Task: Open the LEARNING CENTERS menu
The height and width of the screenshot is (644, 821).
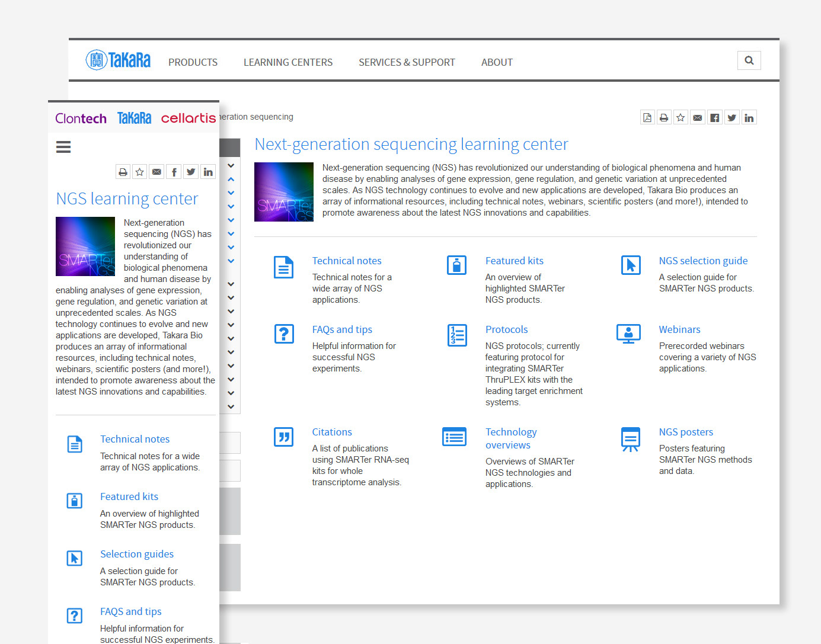Action: (288, 62)
